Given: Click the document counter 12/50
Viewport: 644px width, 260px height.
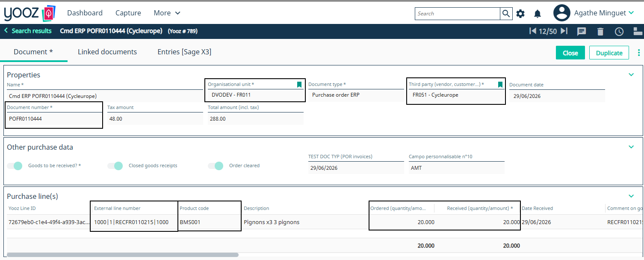Looking at the screenshot, I should point(548,31).
